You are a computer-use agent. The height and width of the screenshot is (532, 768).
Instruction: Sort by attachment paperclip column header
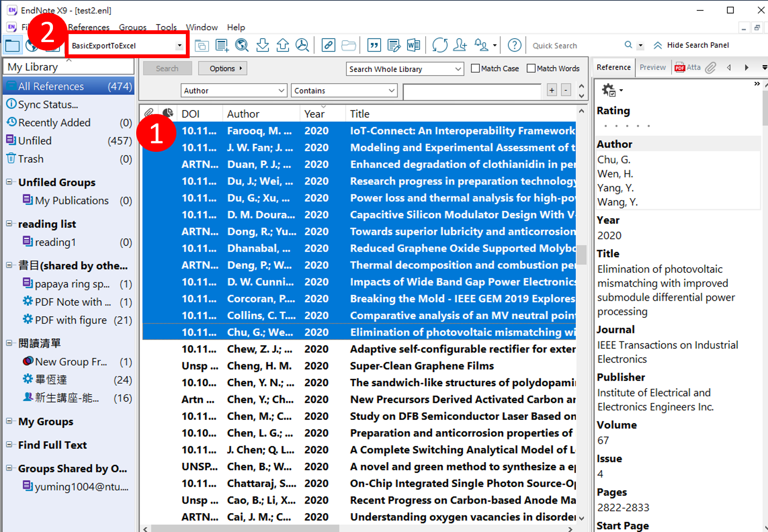(x=149, y=113)
